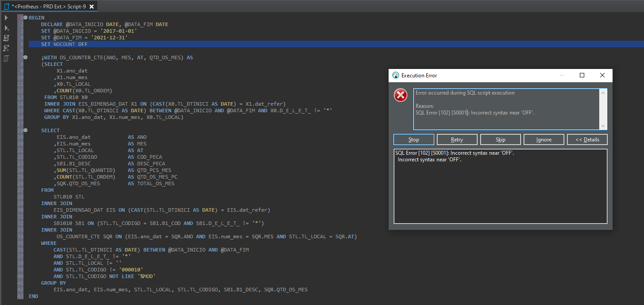
Task: Collapse the SELECT statement fold marker
Action: 25,130
